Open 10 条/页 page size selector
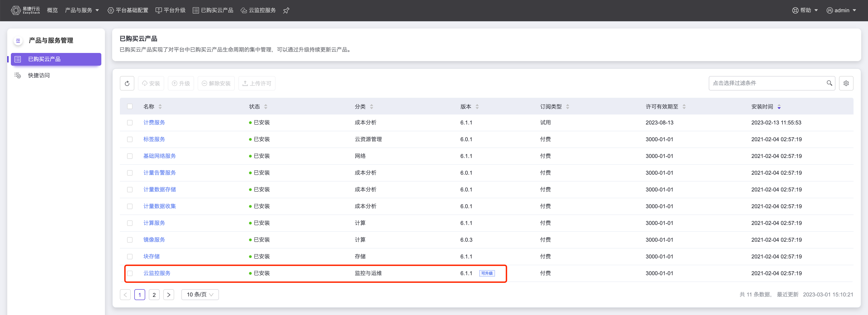The height and width of the screenshot is (315, 868). tap(200, 294)
